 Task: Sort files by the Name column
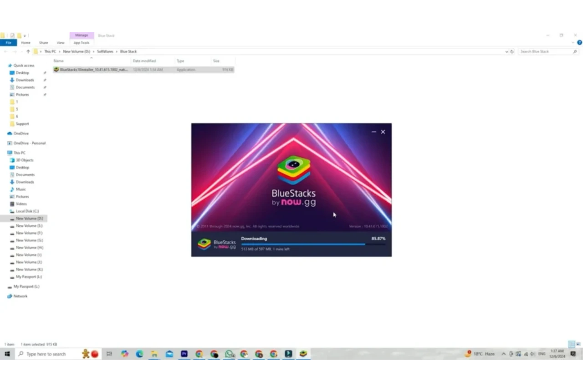[x=91, y=61]
